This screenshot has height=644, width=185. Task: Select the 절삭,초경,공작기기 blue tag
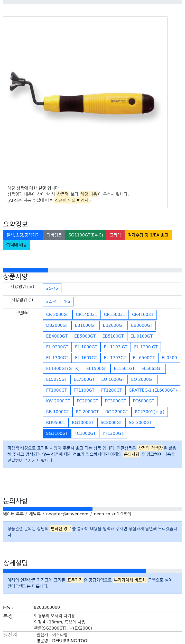click(x=23, y=235)
